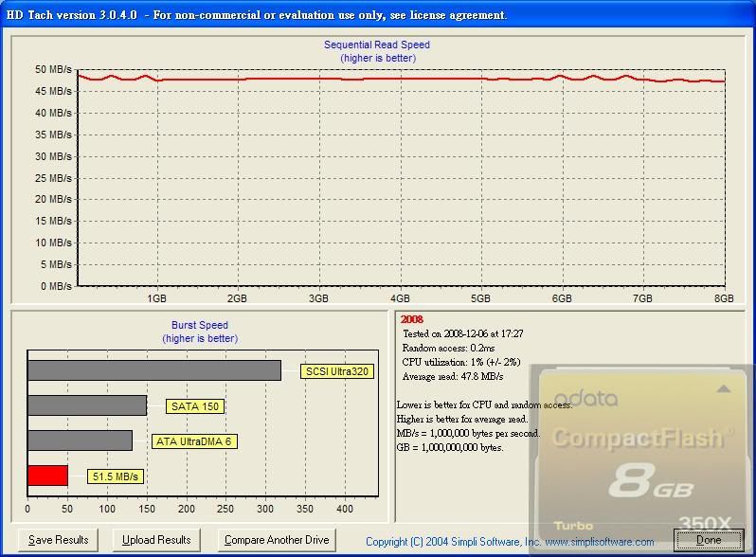The image size is (756, 557).
Task: Click the CPU utilization: 1% text
Action: pyautogui.click(x=461, y=362)
